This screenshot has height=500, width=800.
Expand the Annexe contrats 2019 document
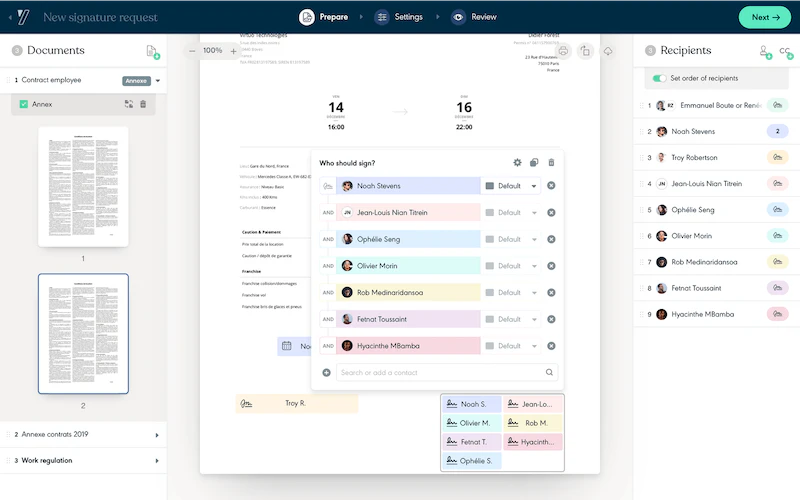[157, 435]
